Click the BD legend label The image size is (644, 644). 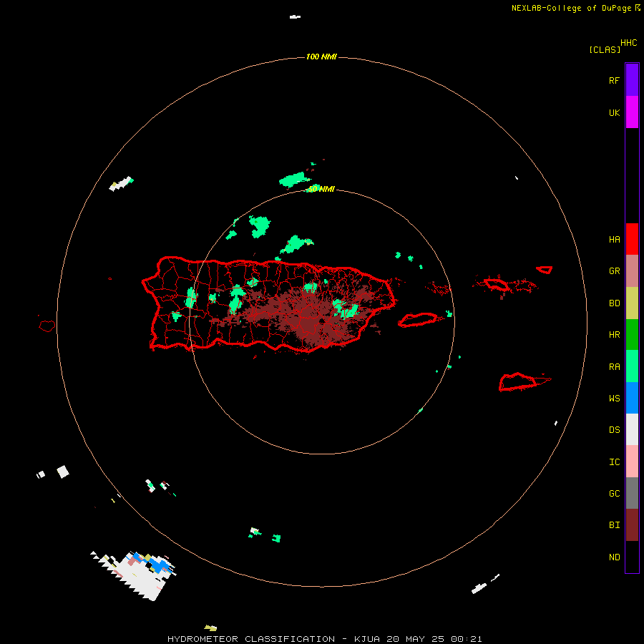click(614, 303)
